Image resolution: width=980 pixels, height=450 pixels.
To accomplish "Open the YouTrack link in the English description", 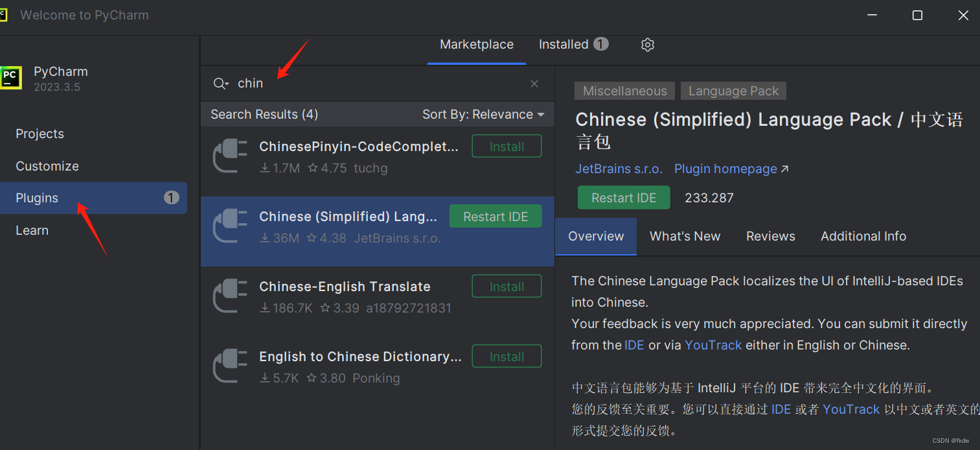I will pyautogui.click(x=713, y=345).
